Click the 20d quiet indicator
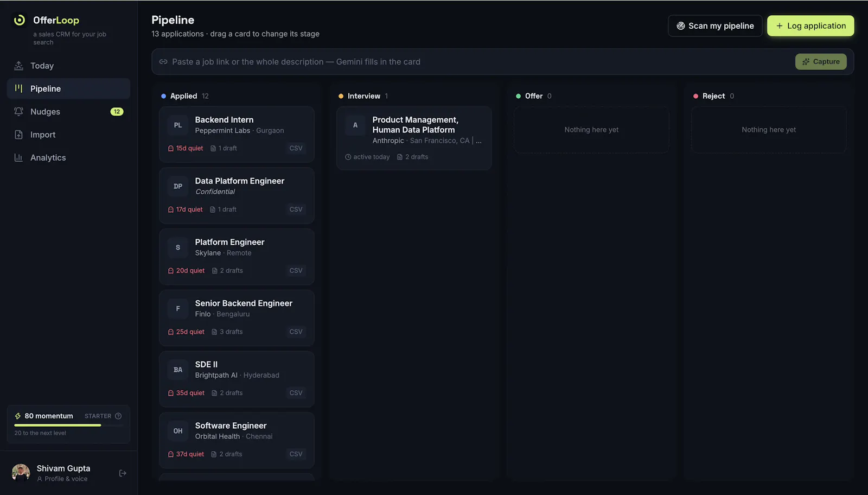The width and height of the screenshot is (868, 495). (x=186, y=270)
